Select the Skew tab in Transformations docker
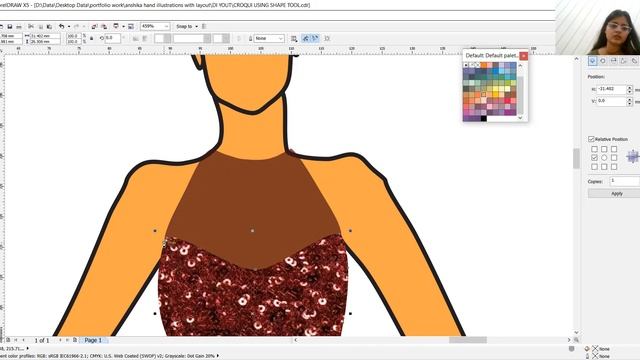This screenshot has width=640, height=360. pos(634,61)
